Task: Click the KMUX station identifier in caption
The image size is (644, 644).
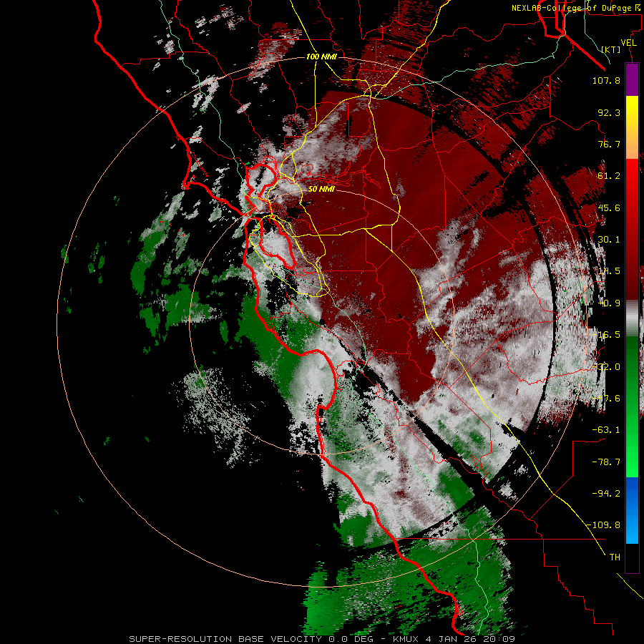Action: tap(406, 639)
